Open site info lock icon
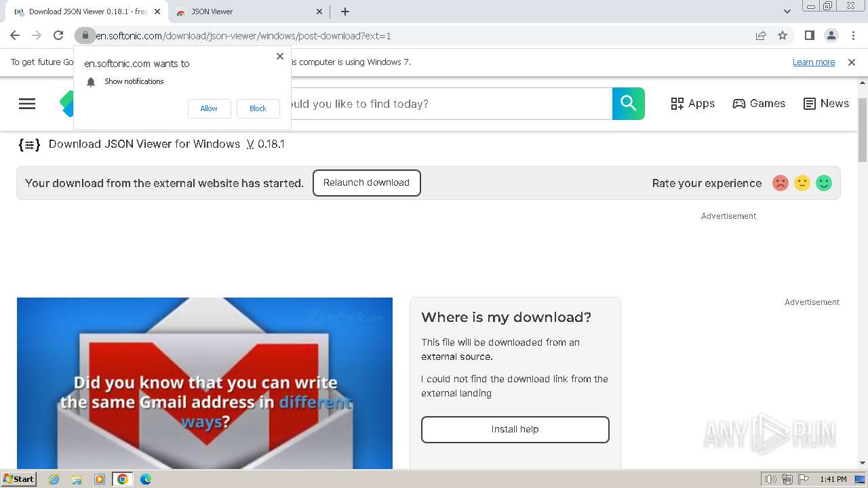The width and height of the screenshot is (868, 488). [x=85, y=35]
